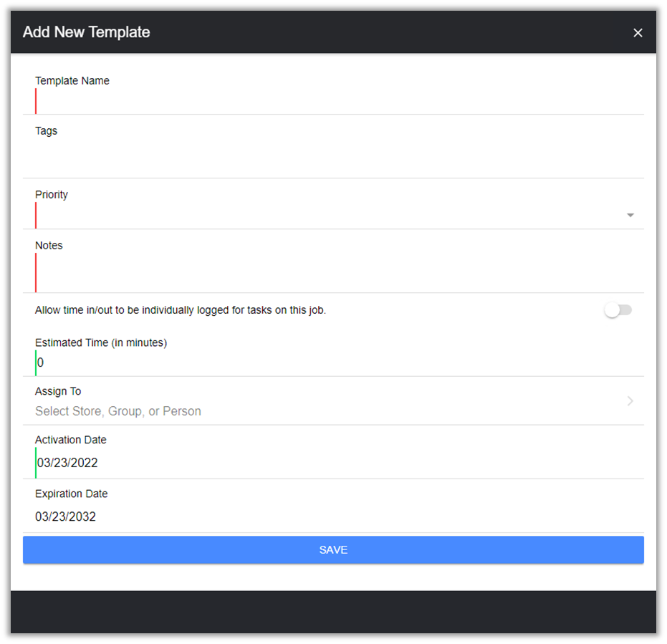Close the Add New Template dialog
The image size is (667, 644).
tap(638, 33)
